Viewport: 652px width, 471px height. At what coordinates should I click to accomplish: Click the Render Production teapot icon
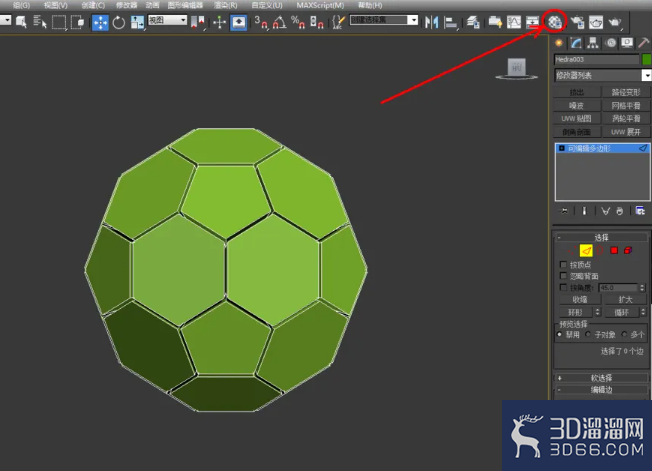615,22
